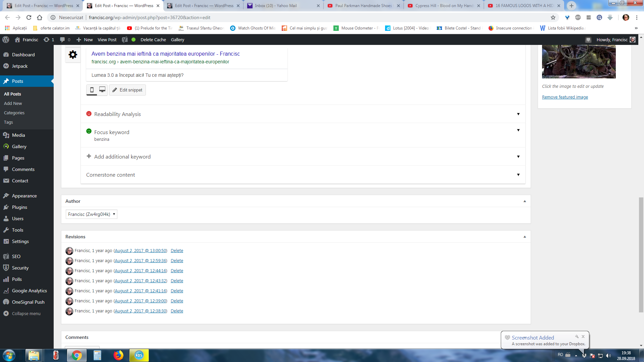Open Google Analytics sidebar item
This screenshot has height=362, width=644.
pyautogui.click(x=29, y=291)
